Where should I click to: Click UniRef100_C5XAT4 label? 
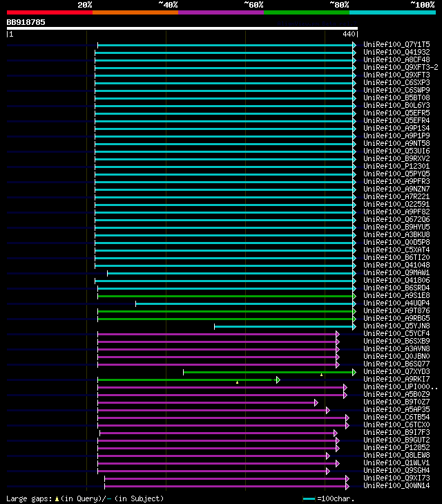point(396,250)
